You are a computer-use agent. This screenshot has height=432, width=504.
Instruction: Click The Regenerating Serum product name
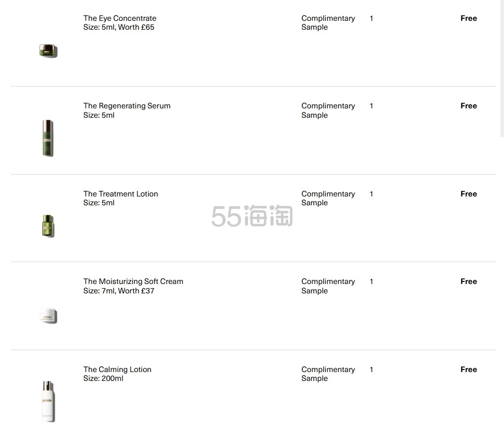click(127, 106)
